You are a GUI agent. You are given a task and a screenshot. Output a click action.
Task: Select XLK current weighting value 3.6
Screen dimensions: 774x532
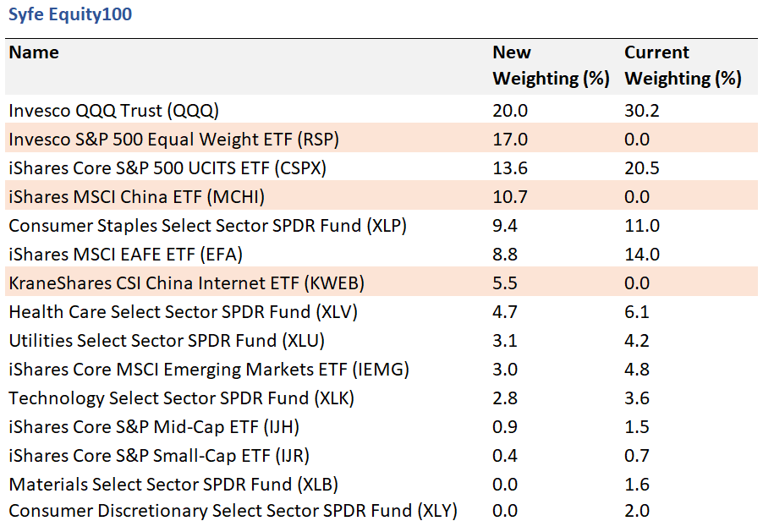tap(637, 398)
